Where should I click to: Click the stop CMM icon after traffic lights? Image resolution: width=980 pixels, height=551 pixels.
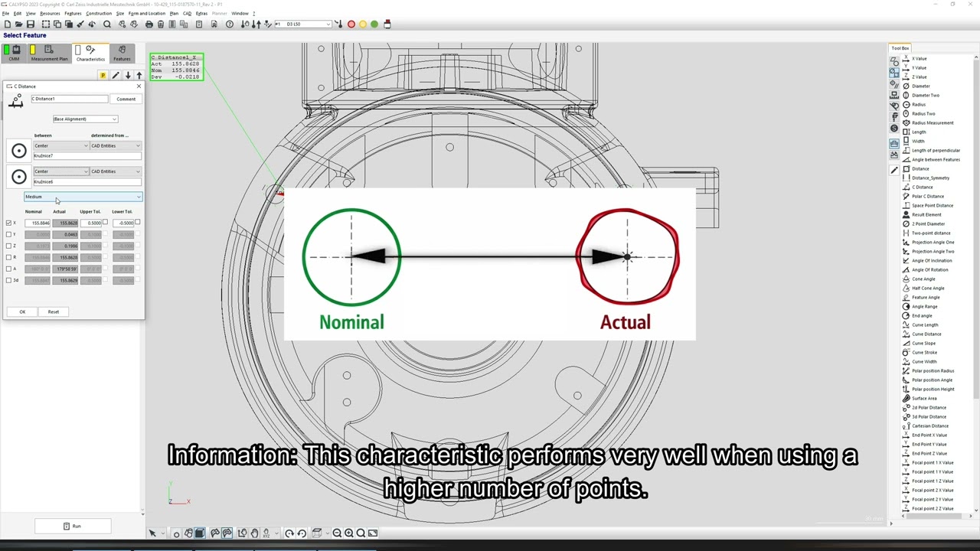point(387,24)
